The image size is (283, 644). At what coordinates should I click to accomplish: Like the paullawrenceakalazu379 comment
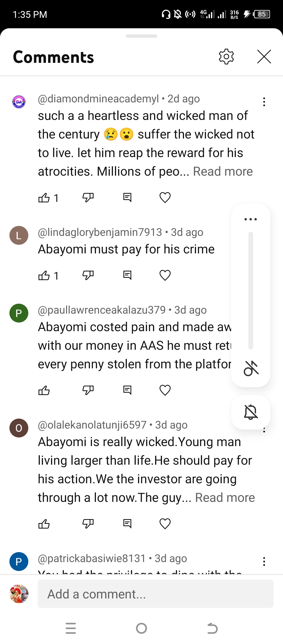click(44, 390)
